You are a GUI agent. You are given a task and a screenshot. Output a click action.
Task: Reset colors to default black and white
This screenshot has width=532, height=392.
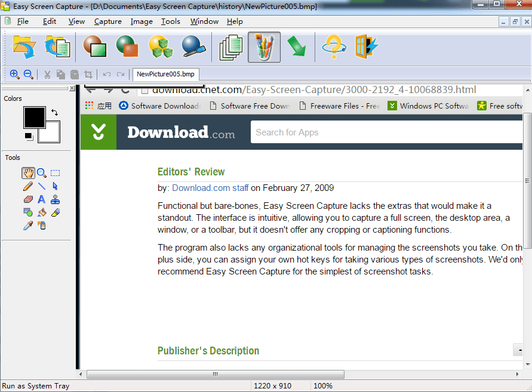(29, 136)
